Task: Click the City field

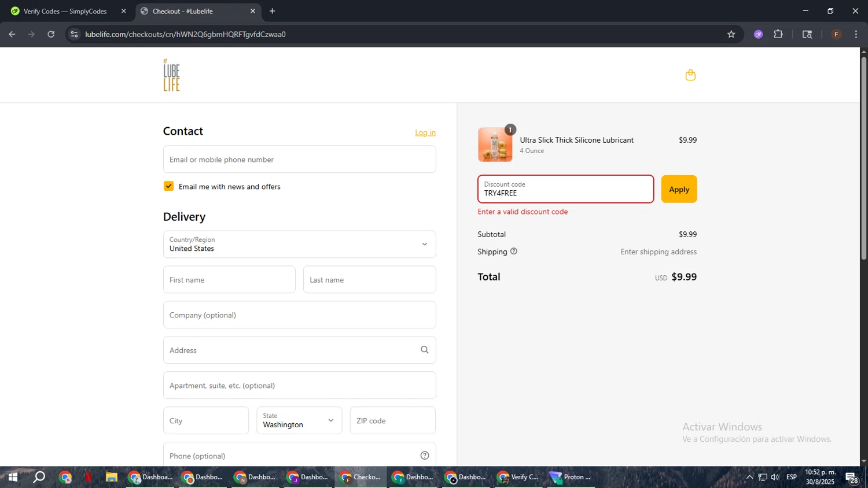Action: tap(206, 420)
